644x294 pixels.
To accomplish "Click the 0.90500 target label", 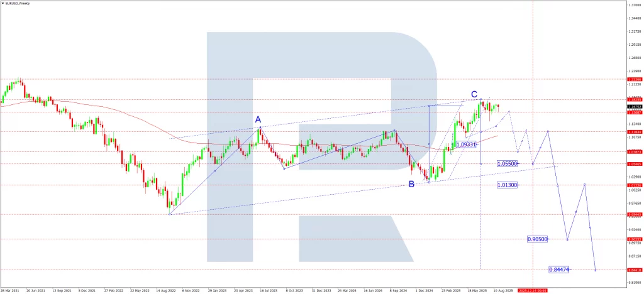I will [x=537, y=239].
